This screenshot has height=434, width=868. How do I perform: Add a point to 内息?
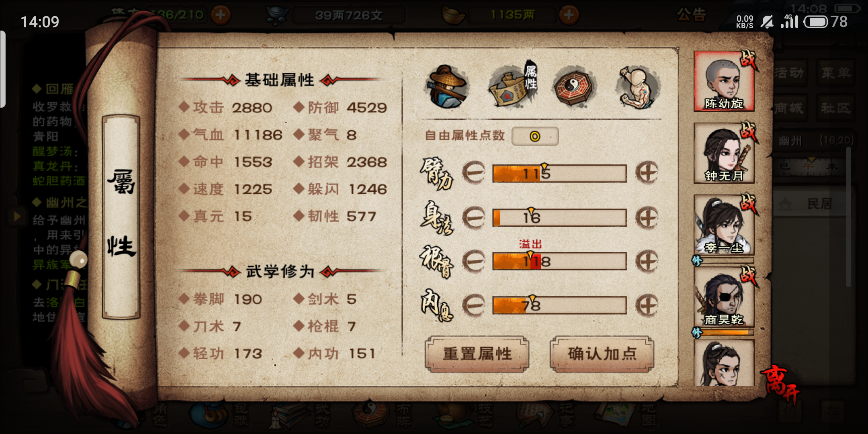(647, 305)
